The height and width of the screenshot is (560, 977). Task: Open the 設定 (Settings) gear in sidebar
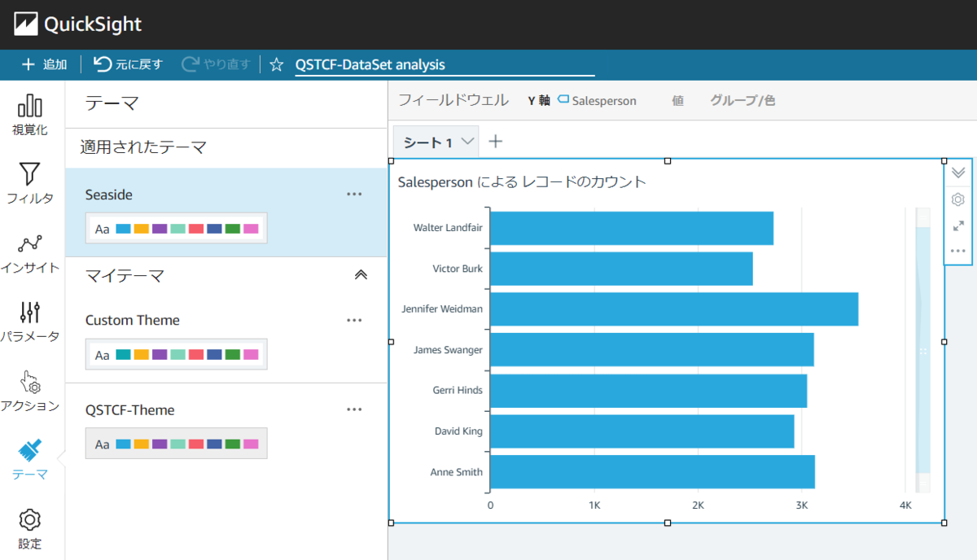click(30, 528)
